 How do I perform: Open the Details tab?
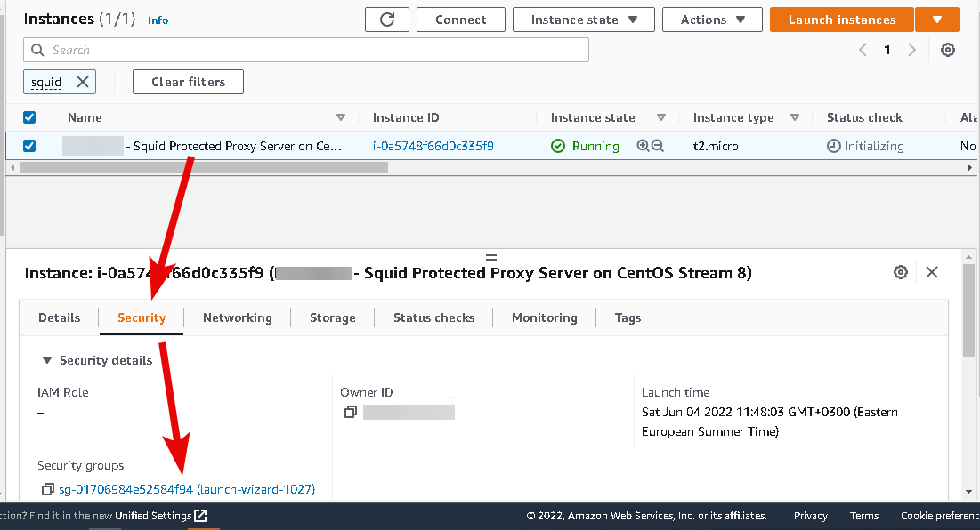[60, 317]
